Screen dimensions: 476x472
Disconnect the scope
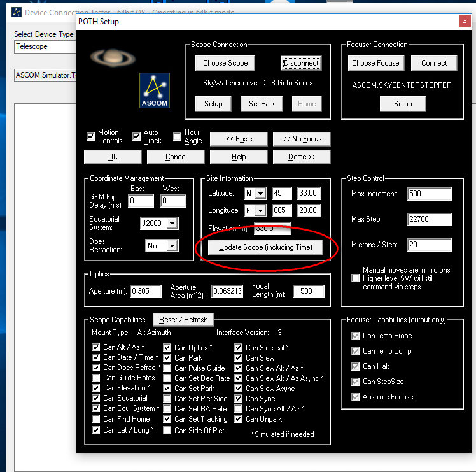(x=301, y=63)
